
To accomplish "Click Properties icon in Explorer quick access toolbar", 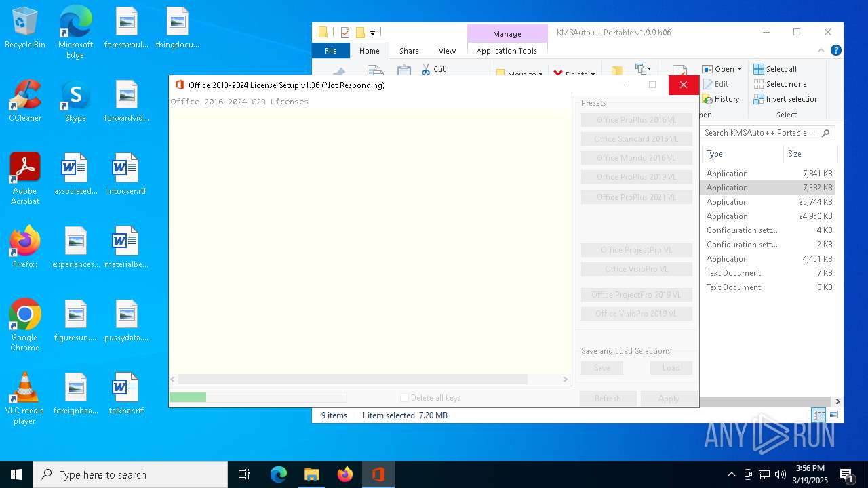I will coord(345,33).
